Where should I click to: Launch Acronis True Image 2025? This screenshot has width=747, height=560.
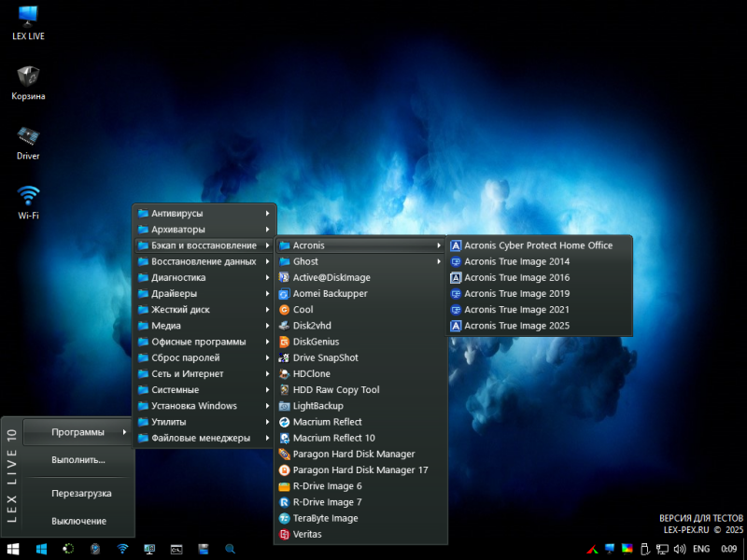pos(516,326)
